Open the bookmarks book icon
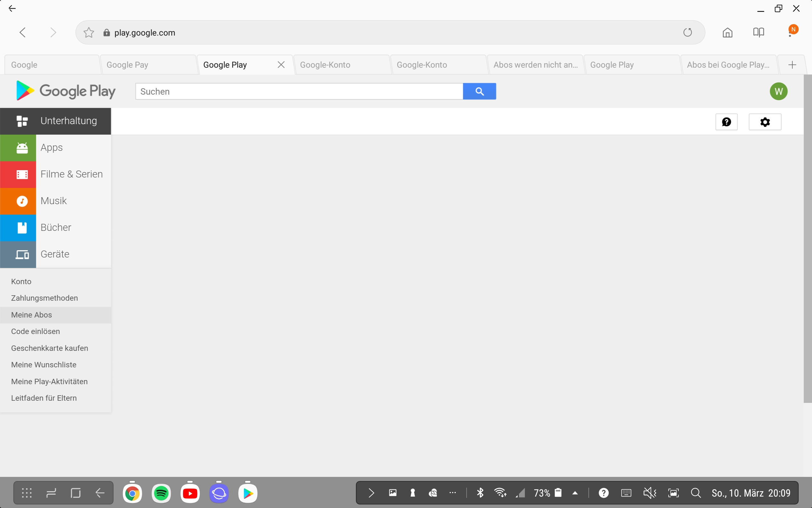 point(758,33)
